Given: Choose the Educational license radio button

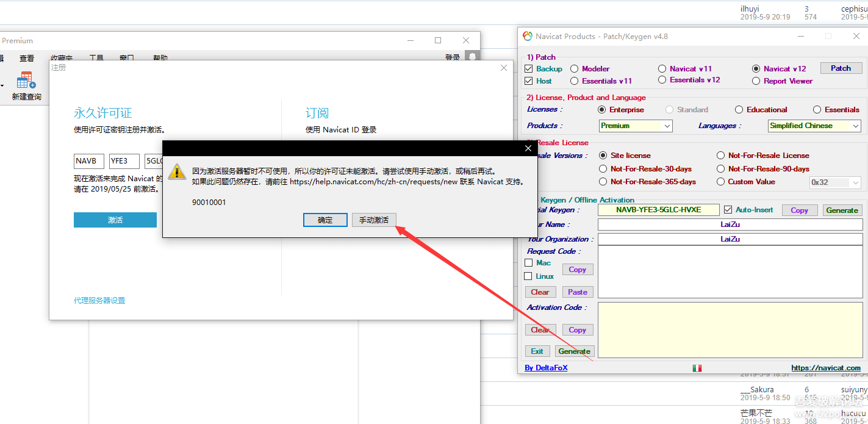Looking at the screenshot, I should pyautogui.click(x=739, y=110).
